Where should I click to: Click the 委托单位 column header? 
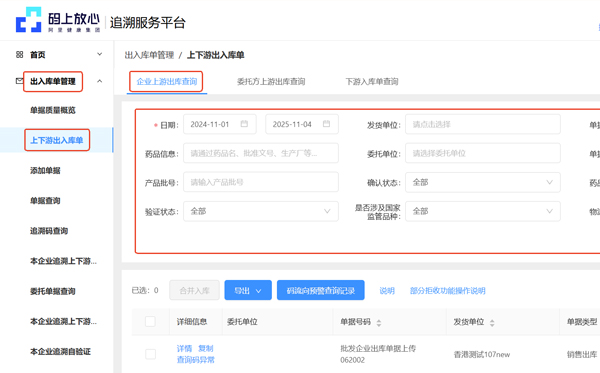click(242, 322)
